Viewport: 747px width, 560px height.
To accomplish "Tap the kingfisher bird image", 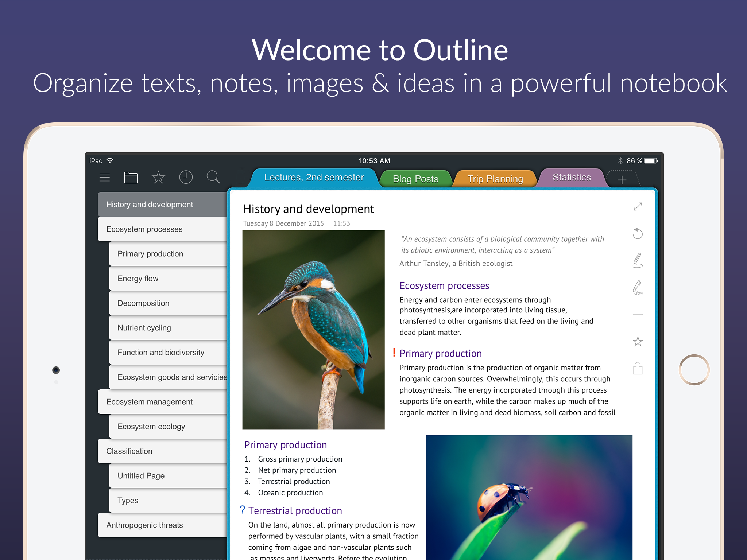I will tap(313, 330).
